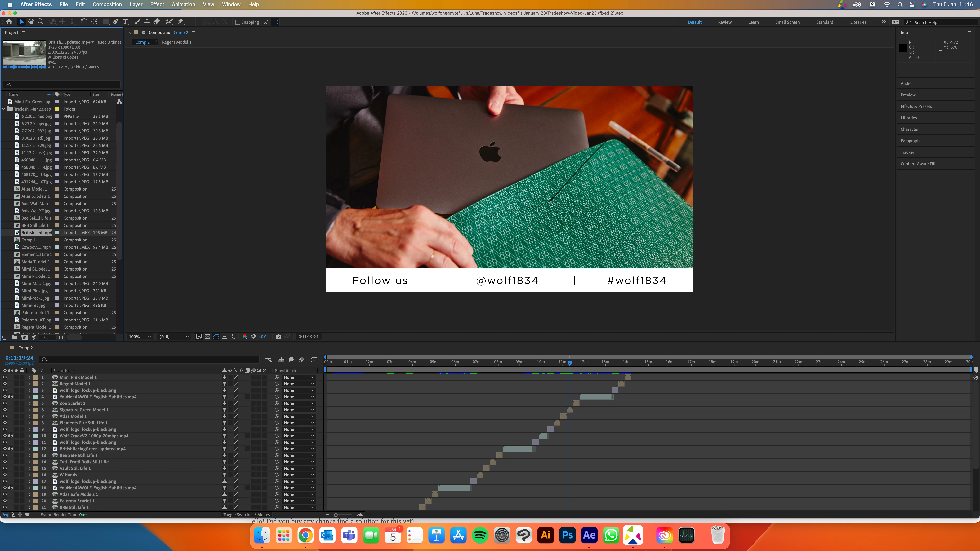Enable the Snapping checkbox
The image size is (980, 551).
pos(238,22)
